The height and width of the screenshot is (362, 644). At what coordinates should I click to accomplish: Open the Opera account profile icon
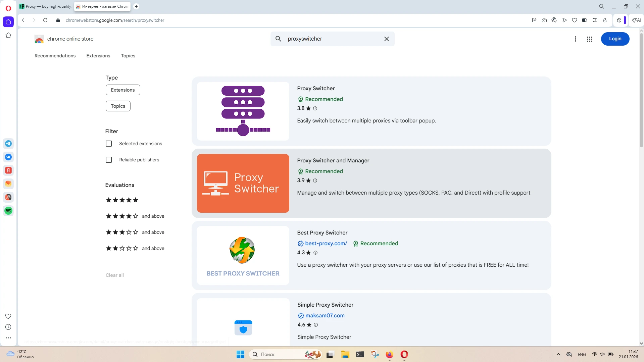click(x=605, y=20)
